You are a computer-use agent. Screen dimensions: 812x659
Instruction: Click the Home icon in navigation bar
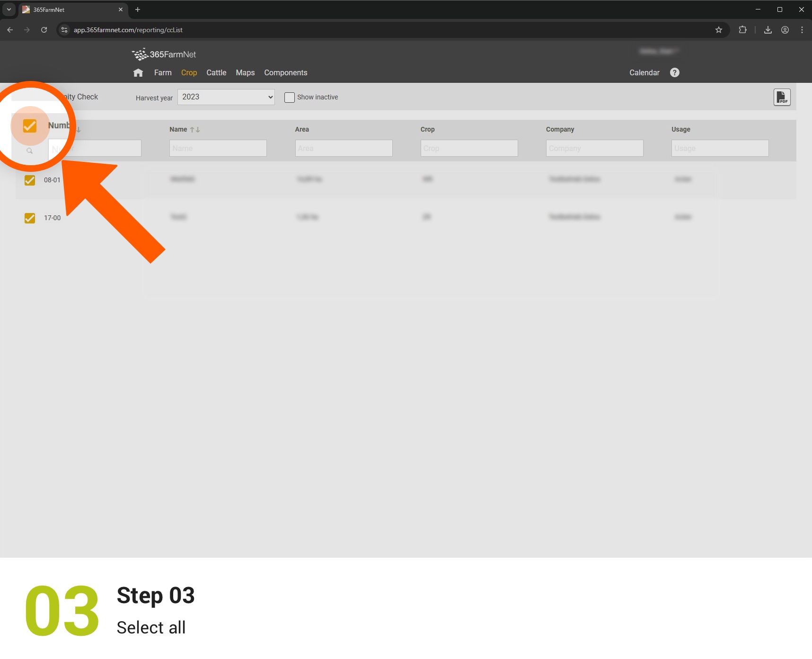pyautogui.click(x=138, y=73)
